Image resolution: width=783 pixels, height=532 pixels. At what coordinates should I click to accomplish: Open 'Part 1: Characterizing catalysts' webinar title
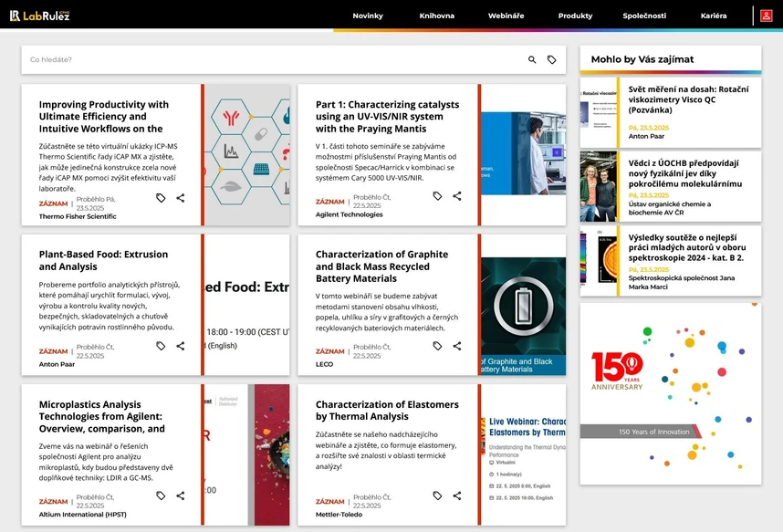(x=387, y=117)
